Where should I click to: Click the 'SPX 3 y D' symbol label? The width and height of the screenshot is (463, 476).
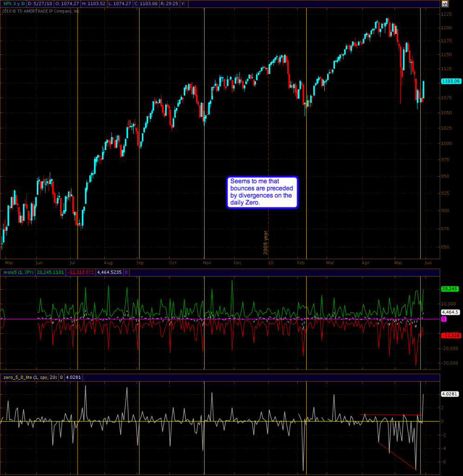pos(14,4)
